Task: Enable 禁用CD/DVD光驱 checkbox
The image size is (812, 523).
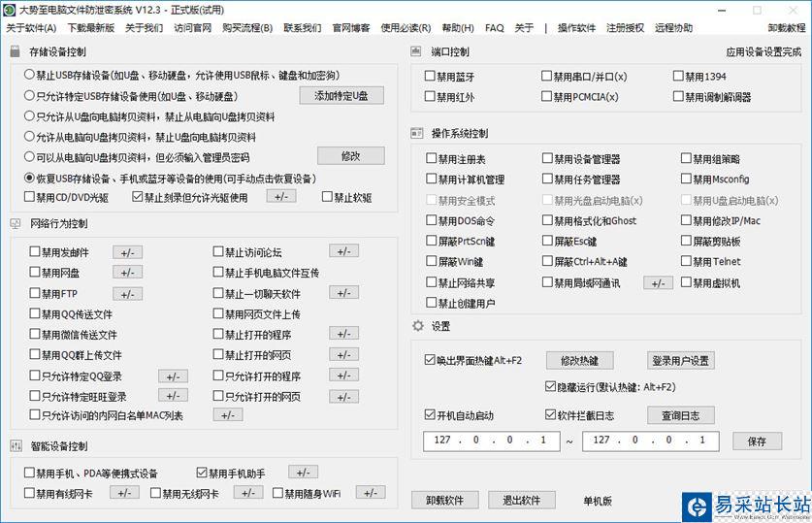Action: 29,197
